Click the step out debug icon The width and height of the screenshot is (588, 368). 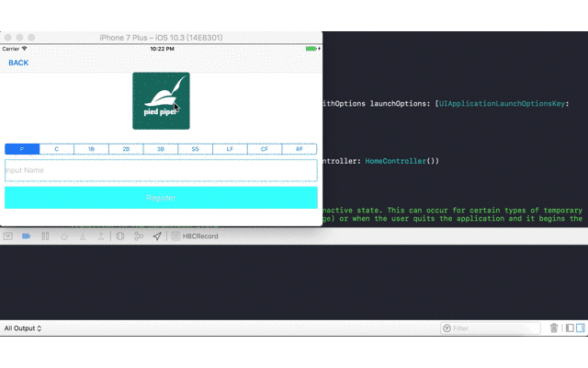point(102,236)
